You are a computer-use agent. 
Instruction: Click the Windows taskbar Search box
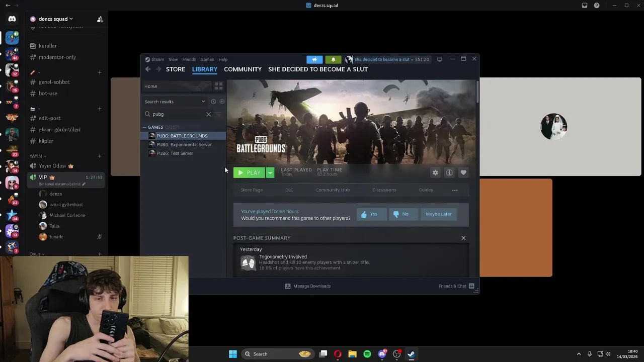[277, 354]
